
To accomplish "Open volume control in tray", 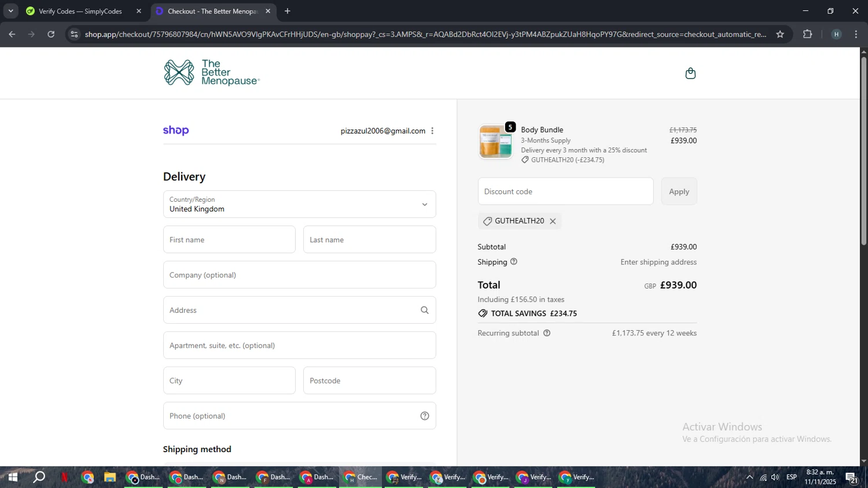I will (x=775, y=477).
